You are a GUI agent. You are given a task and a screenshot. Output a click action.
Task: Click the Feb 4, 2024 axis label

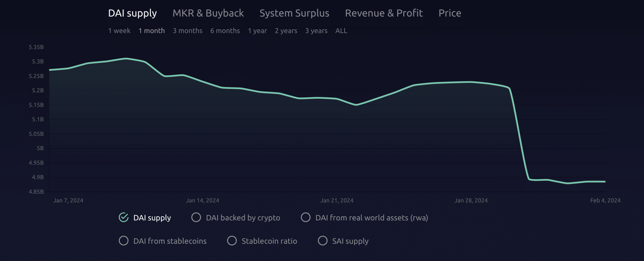tap(605, 200)
